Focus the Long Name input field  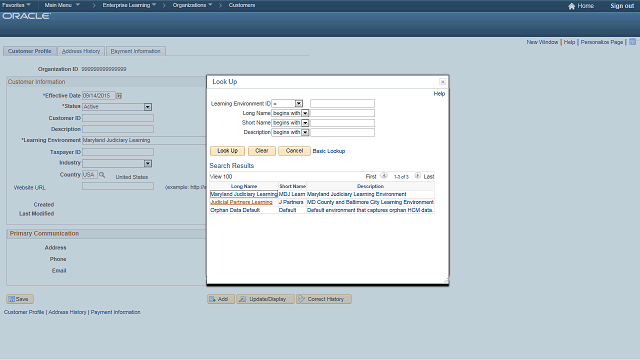click(342, 113)
